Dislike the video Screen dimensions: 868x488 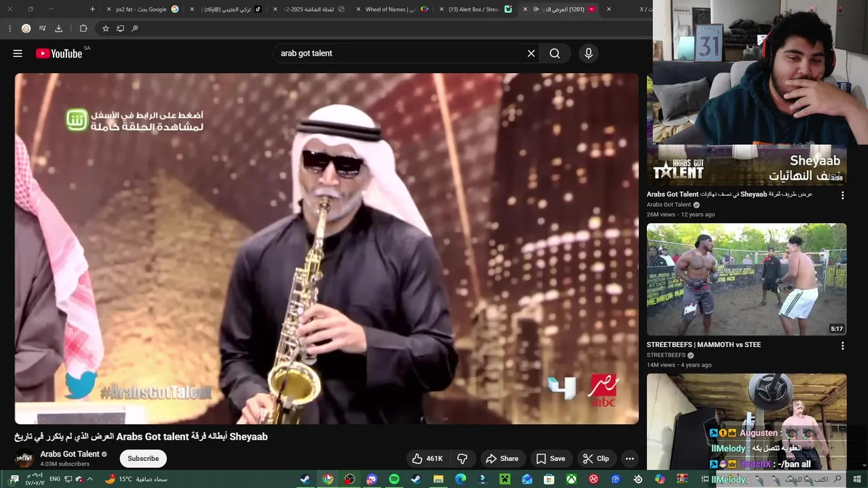[x=462, y=459]
